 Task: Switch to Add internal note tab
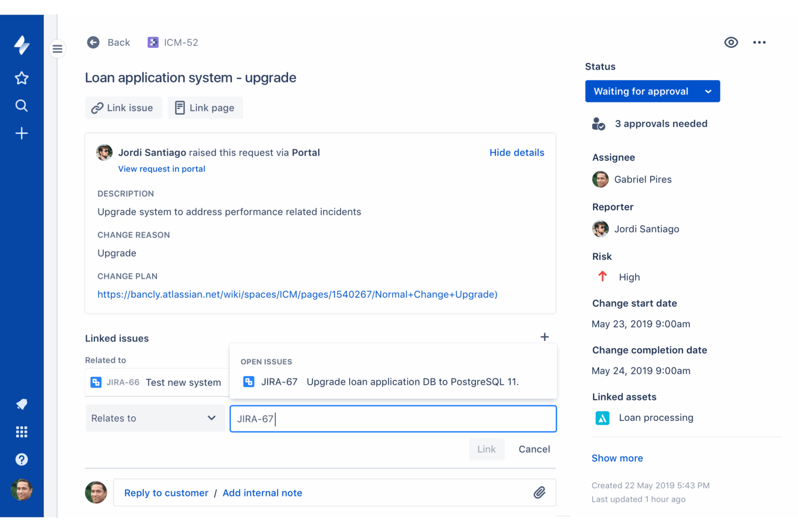262,493
